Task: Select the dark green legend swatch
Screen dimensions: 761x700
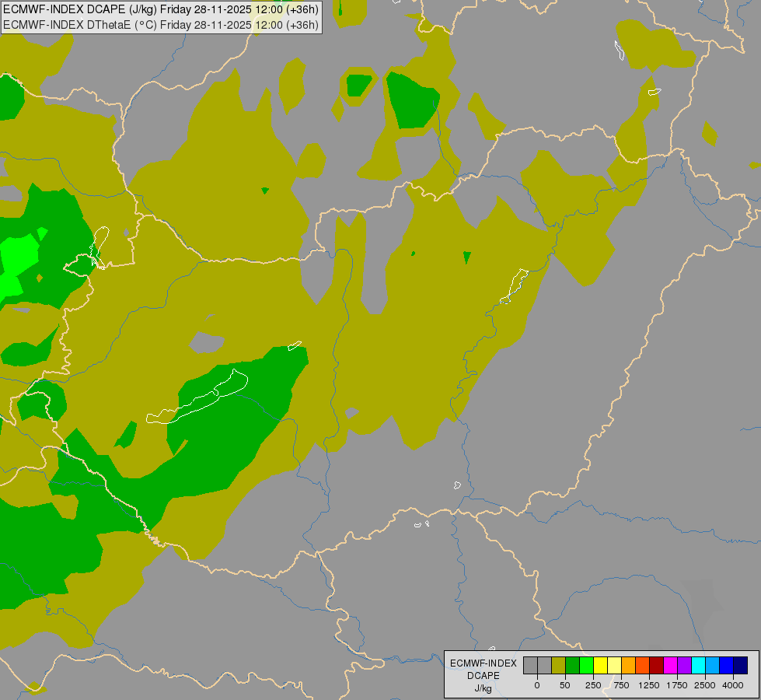Action: click(572, 666)
